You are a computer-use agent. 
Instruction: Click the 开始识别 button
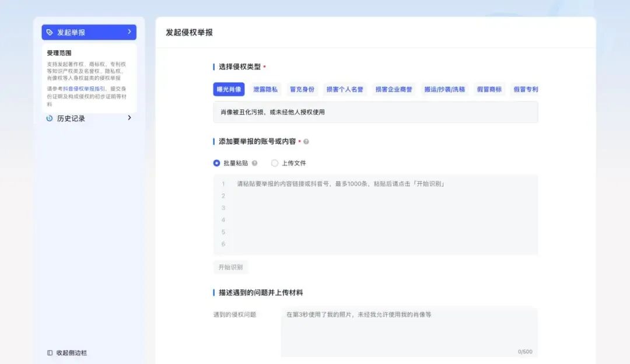click(230, 267)
